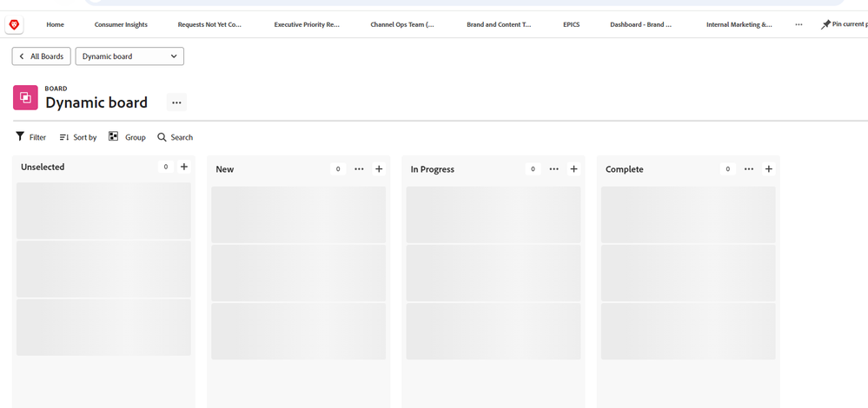Add card to Unselected column
This screenshot has width=868, height=408.
coord(184,167)
